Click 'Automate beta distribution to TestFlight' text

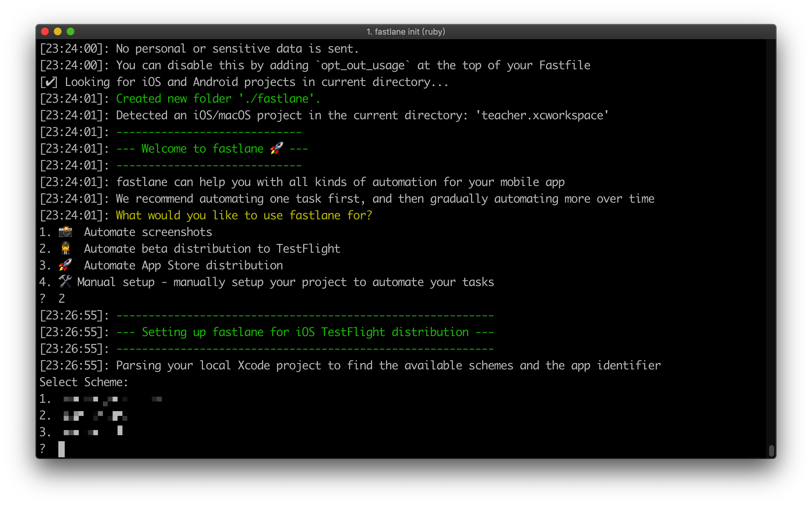[212, 249]
